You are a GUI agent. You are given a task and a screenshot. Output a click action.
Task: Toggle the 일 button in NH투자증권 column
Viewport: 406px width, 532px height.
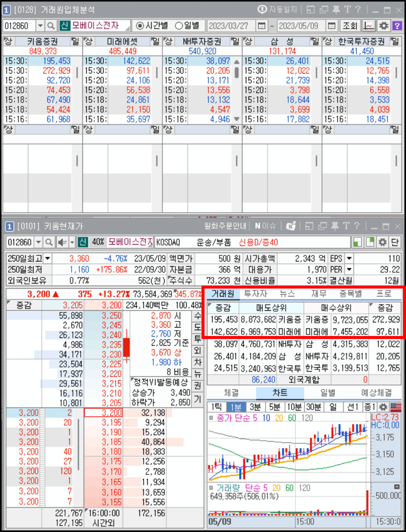point(235,41)
